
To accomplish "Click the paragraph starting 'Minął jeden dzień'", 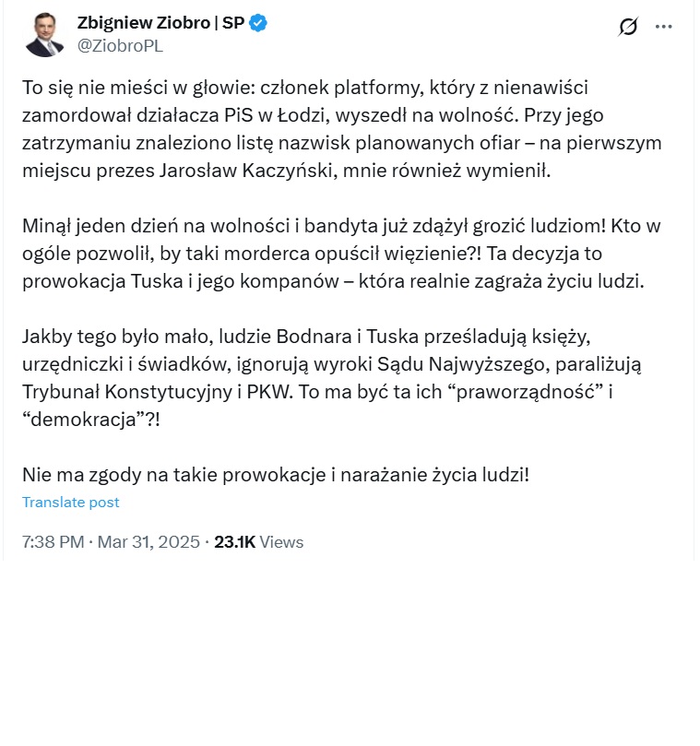I will (x=341, y=254).
